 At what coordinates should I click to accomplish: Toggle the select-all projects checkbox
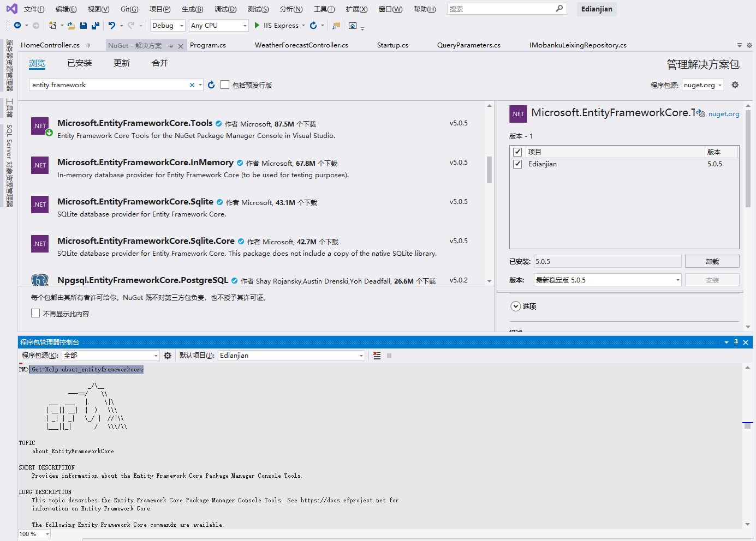click(517, 152)
